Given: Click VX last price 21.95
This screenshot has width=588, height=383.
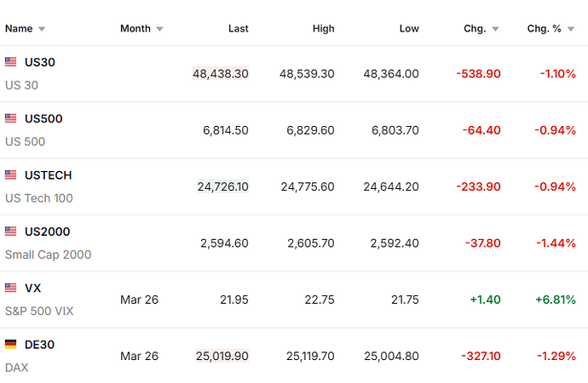Looking at the screenshot, I should [234, 300].
